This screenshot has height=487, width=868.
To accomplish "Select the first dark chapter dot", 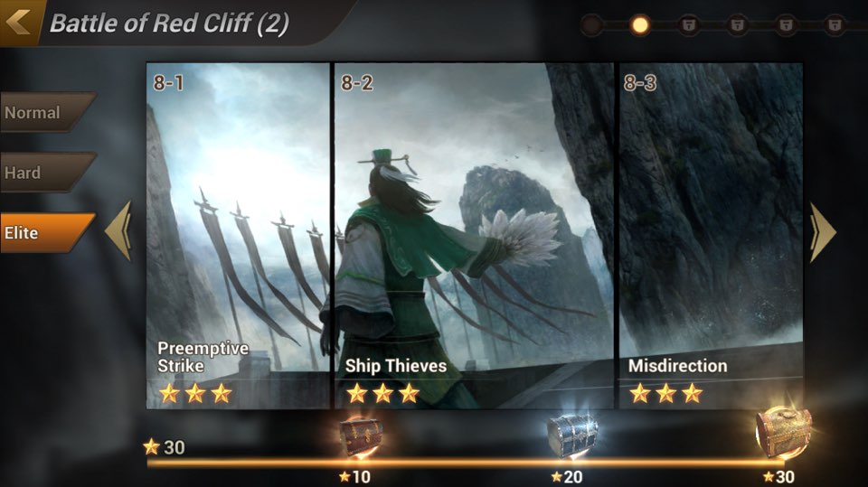I will (591, 25).
